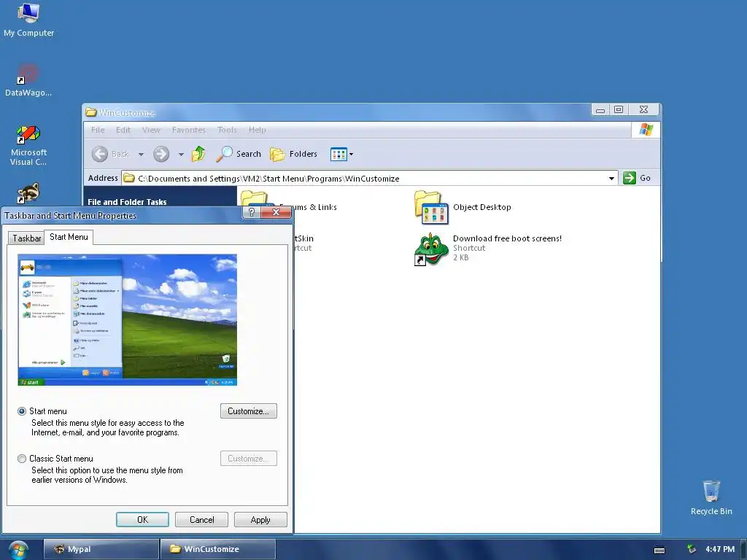
Task: Select the Start Menu tab
Action: click(69, 237)
